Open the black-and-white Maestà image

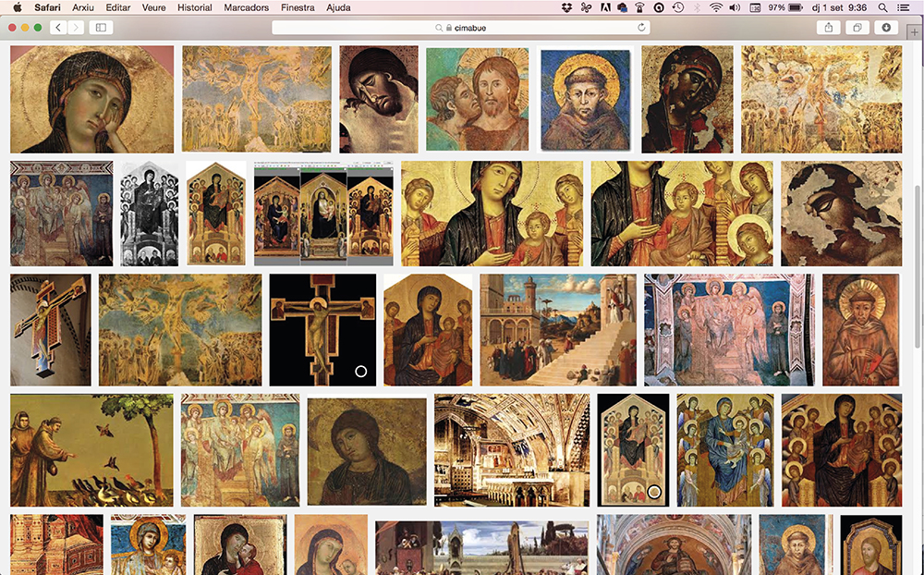[x=150, y=214]
